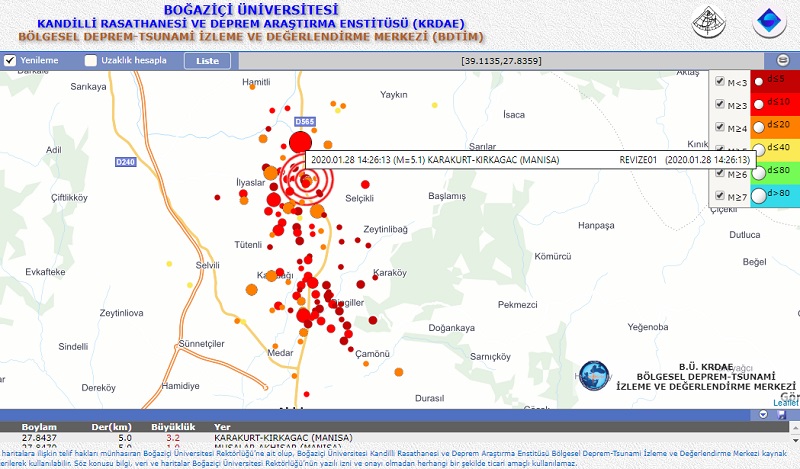Viewport: 800px width, 469px height.
Task: Toggle the layers icon in the coordinate bar
Action: point(783,61)
